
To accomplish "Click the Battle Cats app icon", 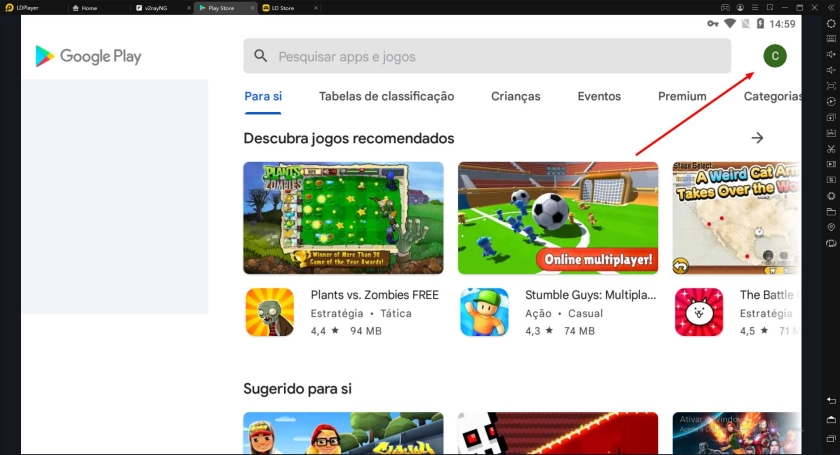I will 699,312.
